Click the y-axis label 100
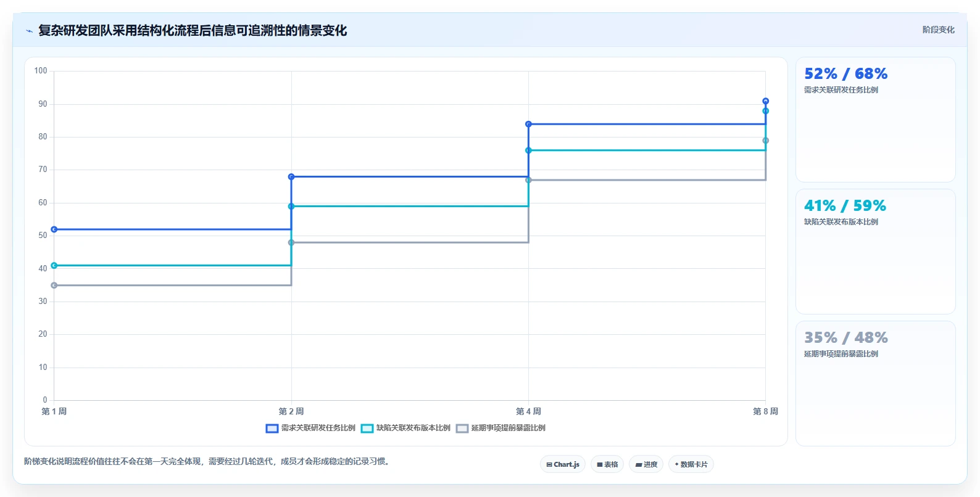Viewport: 980px width, 497px height. 41,71
